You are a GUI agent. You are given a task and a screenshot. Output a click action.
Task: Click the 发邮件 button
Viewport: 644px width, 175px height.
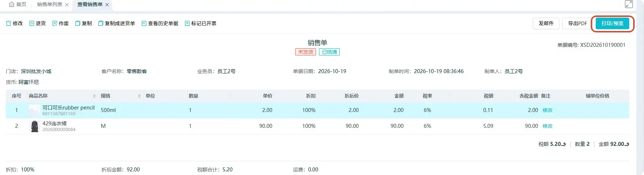546,23
